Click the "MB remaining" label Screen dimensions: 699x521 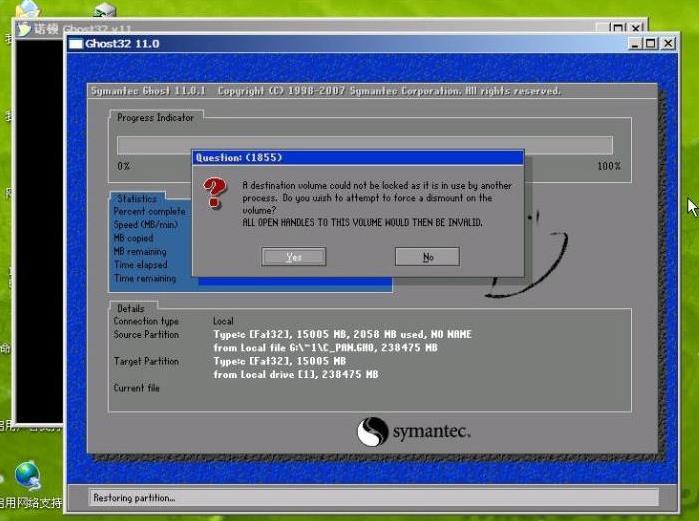[140, 251]
